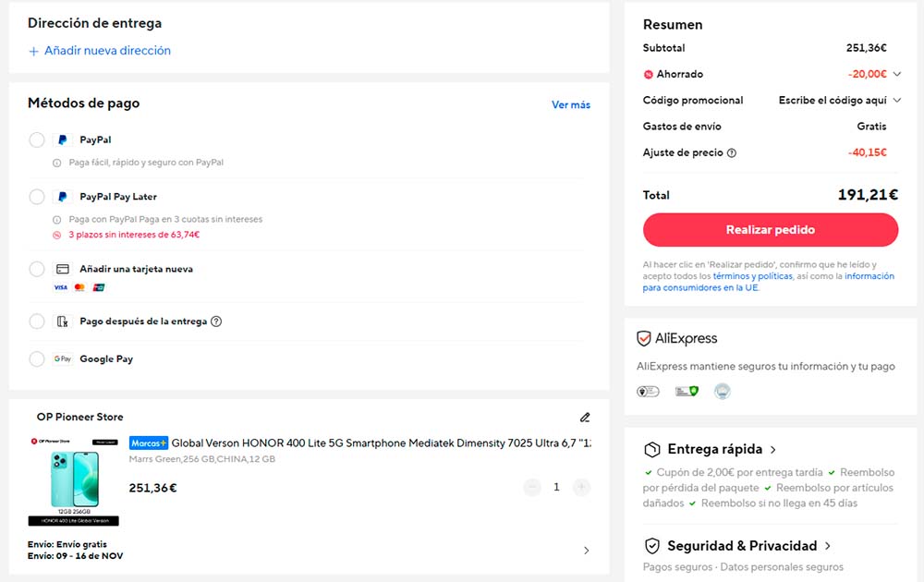
Task: Click the AliExpress shield logo icon
Action: tap(645, 338)
